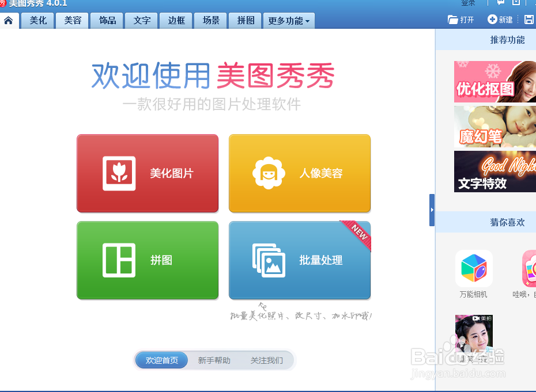Click the tulip photo icon
536x392 pixels.
(119, 173)
